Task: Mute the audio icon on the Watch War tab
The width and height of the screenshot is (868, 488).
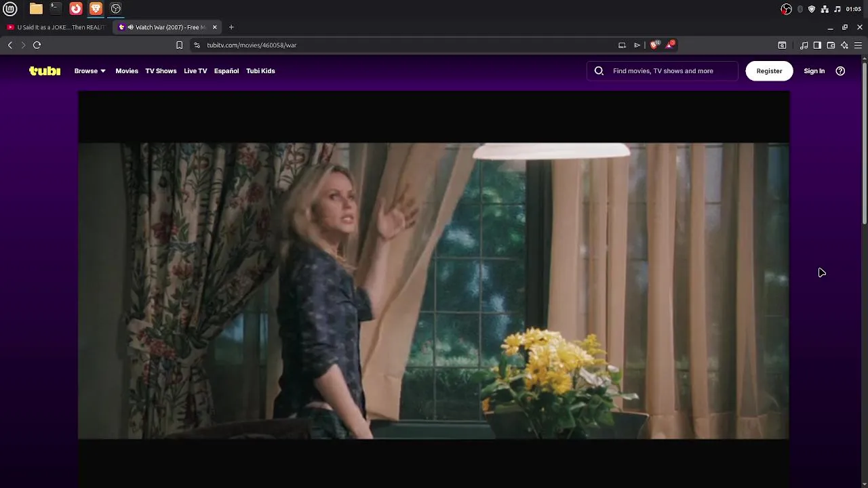Action: point(130,27)
